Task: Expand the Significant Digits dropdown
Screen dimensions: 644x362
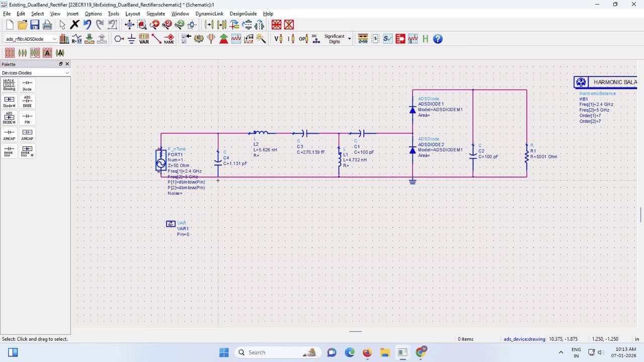Action: click(350, 38)
